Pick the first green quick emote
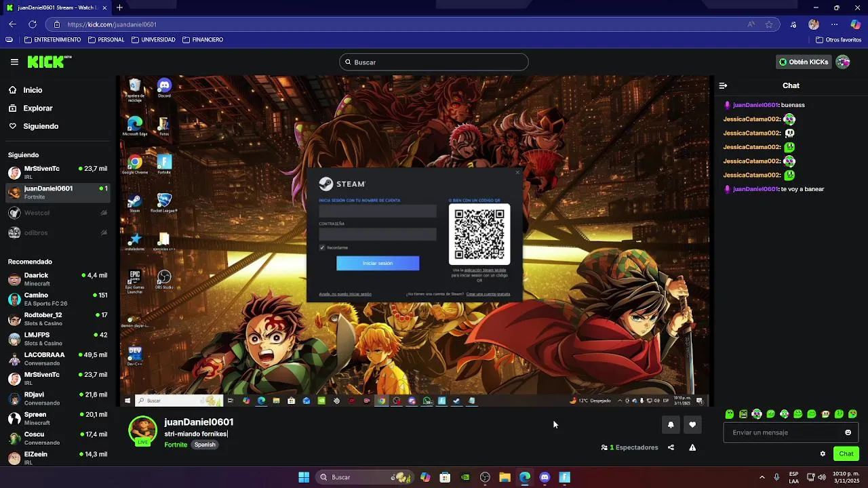The image size is (868, 488). pos(730,414)
